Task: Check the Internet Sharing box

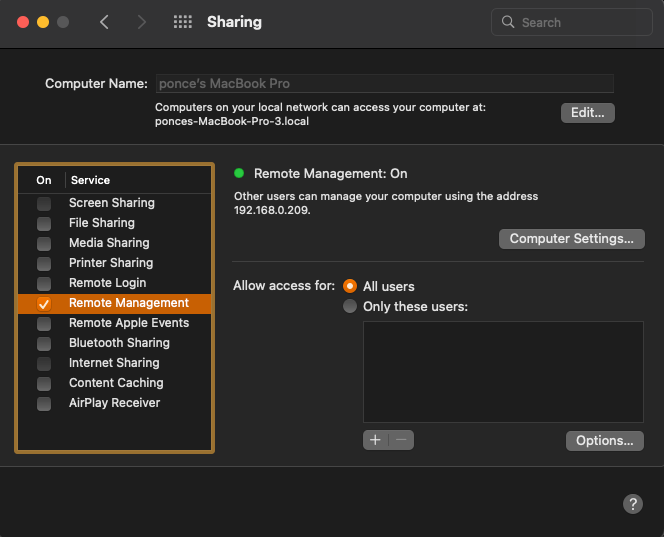Action: 44,363
